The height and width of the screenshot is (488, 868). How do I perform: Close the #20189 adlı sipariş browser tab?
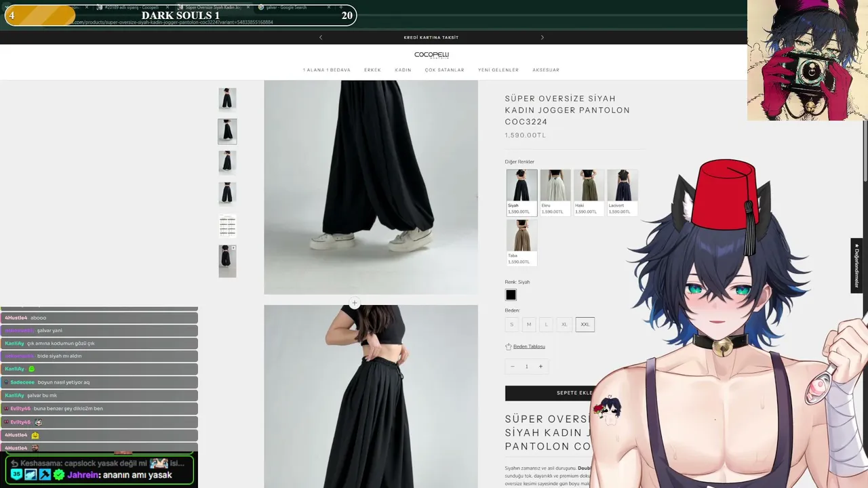pyautogui.click(x=167, y=7)
